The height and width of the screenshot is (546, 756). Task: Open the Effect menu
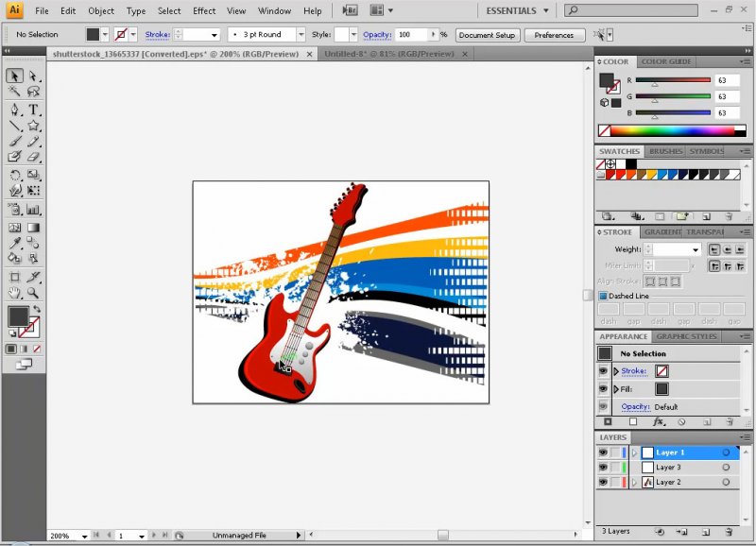pos(204,11)
